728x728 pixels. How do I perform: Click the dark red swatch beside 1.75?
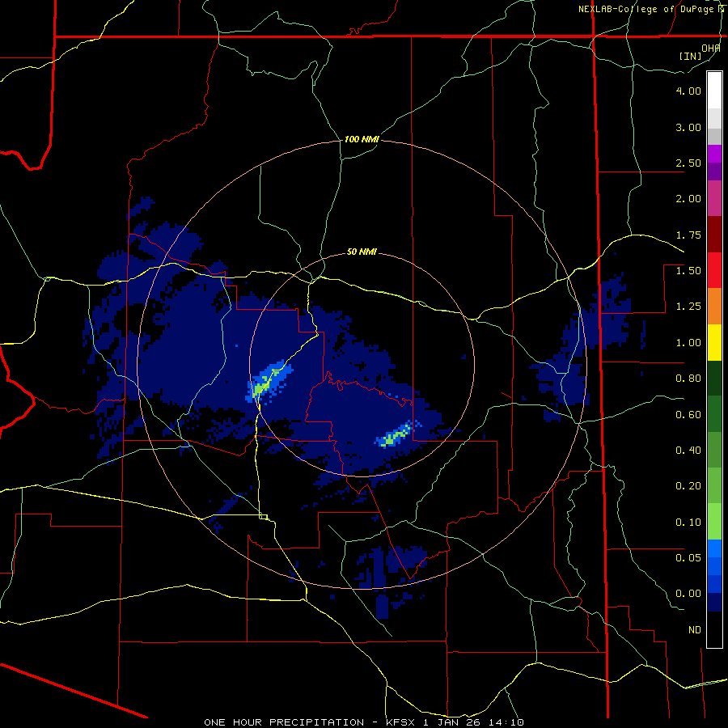point(714,235)
